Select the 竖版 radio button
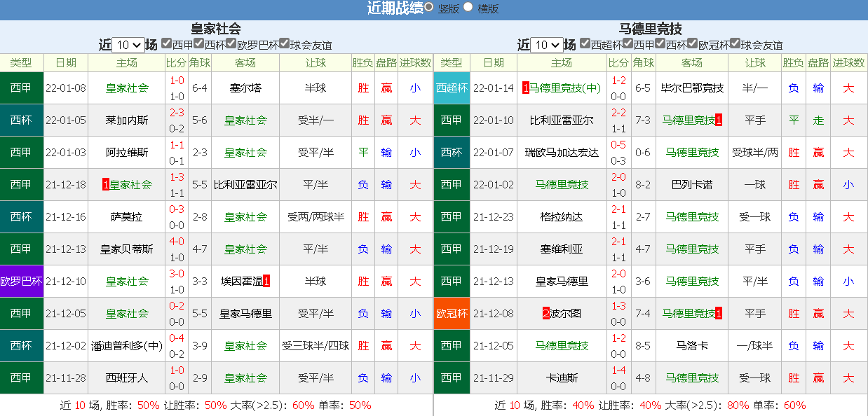The height and width of the screenshot is (416, 868). pyautogui.click(x=429, y=8)
